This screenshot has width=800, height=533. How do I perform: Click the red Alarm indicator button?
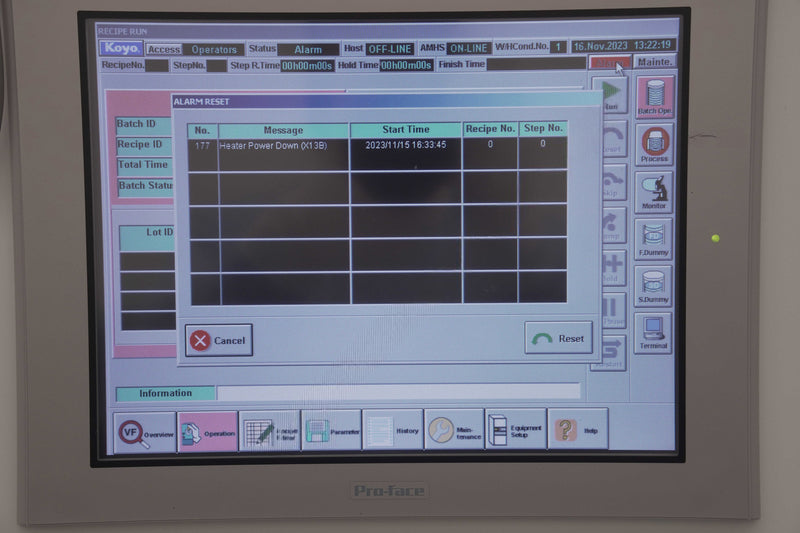pyautogui.click(x=610, y=63)
